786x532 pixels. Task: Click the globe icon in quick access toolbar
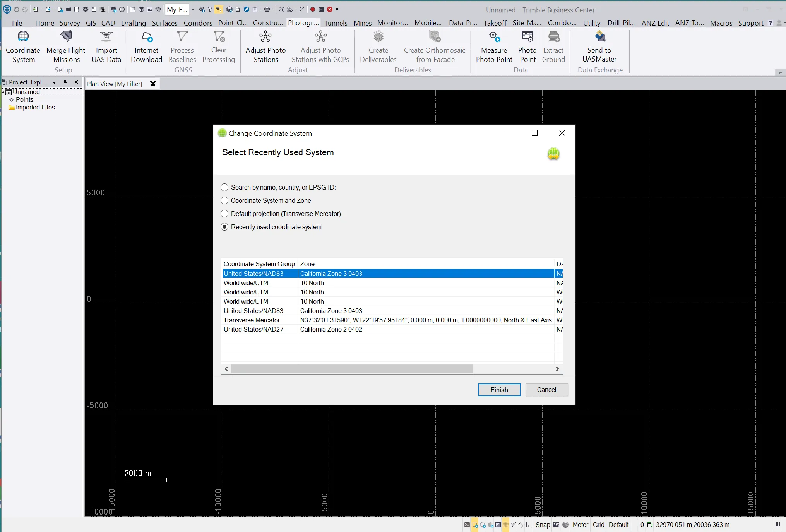coord(122,9)
